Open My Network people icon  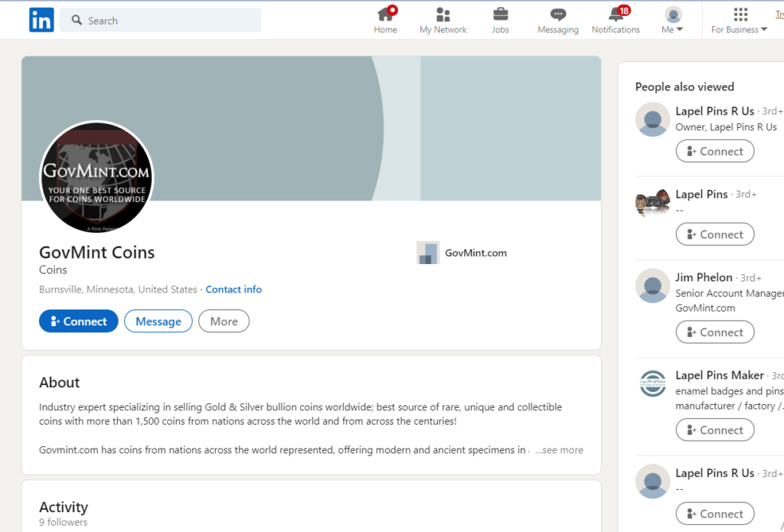[443, 14]
